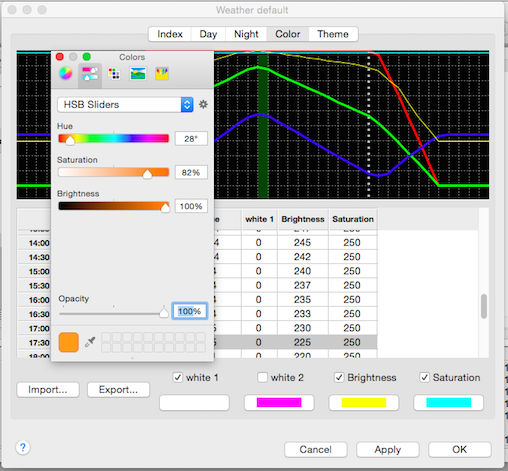Uncheck the white 1 checkbox
The height and width of the screenshot is (471, 508).
[x=178, y=377]
